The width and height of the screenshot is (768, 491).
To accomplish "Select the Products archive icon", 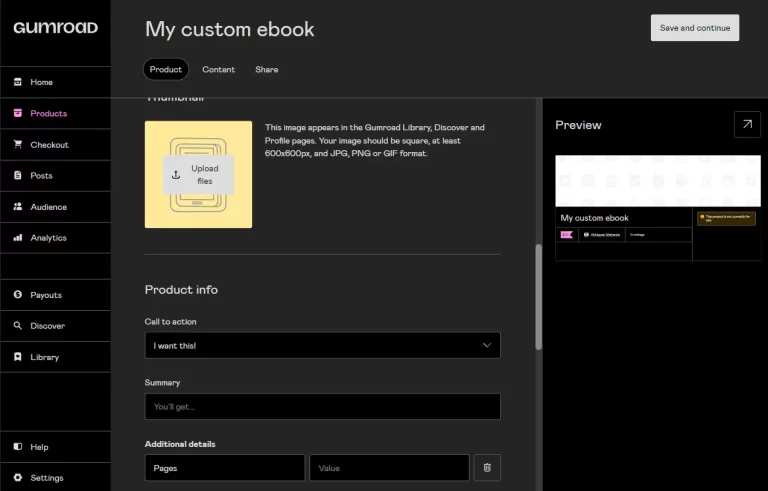I will [x=18, y=113].
